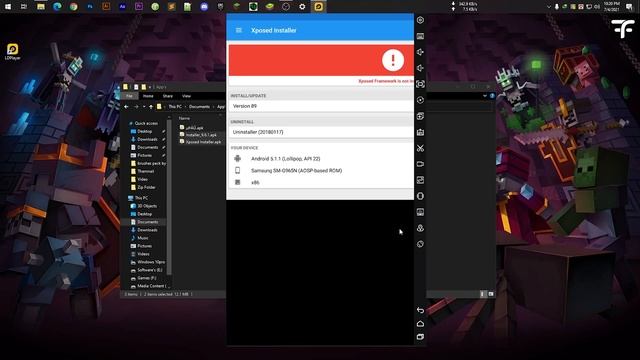The height and width of the screenshot is (360, 640).
Task: Select Software (E:) drive
Action: coord(149,270)
